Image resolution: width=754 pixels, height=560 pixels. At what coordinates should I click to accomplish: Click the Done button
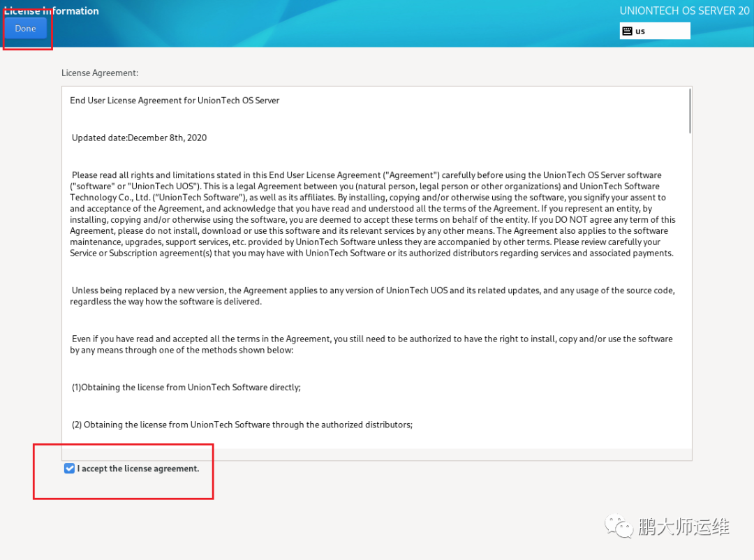tap(26, 29)
